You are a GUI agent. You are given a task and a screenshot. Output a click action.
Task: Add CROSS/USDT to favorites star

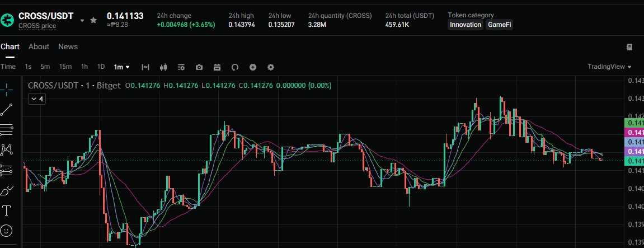(x=93, y=20)
